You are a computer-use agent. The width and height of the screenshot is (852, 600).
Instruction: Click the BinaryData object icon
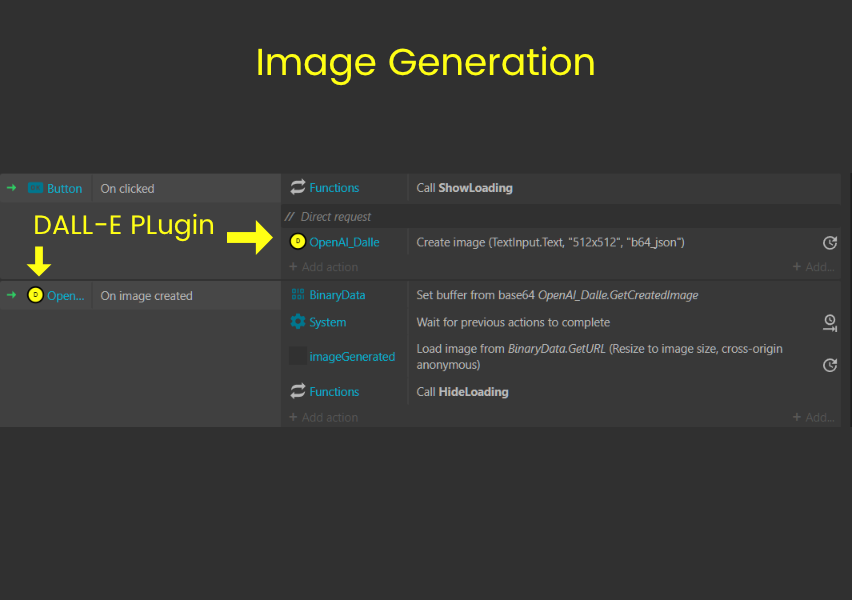click(x=298, y=295)
